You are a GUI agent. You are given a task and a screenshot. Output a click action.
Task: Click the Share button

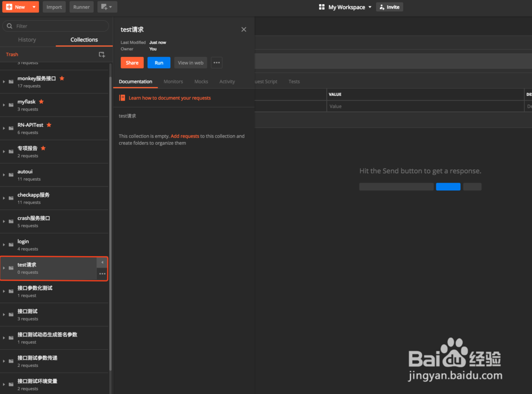coord(132,63)
